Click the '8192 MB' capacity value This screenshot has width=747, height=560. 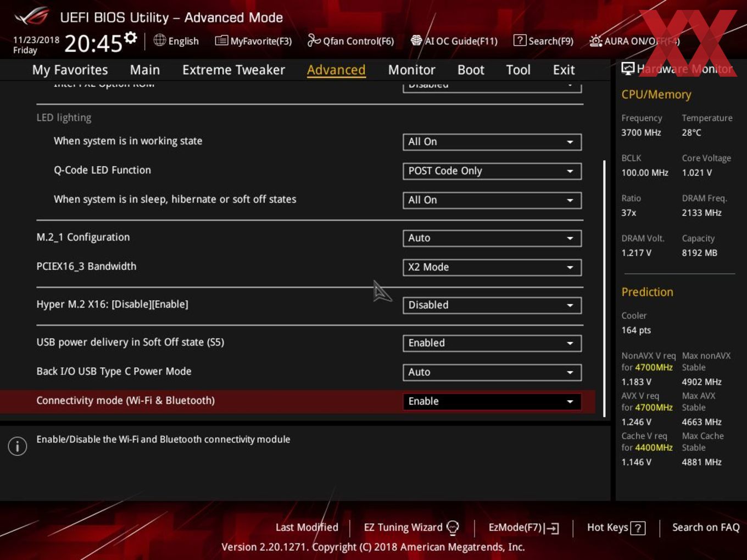click(x=699, y=253)
